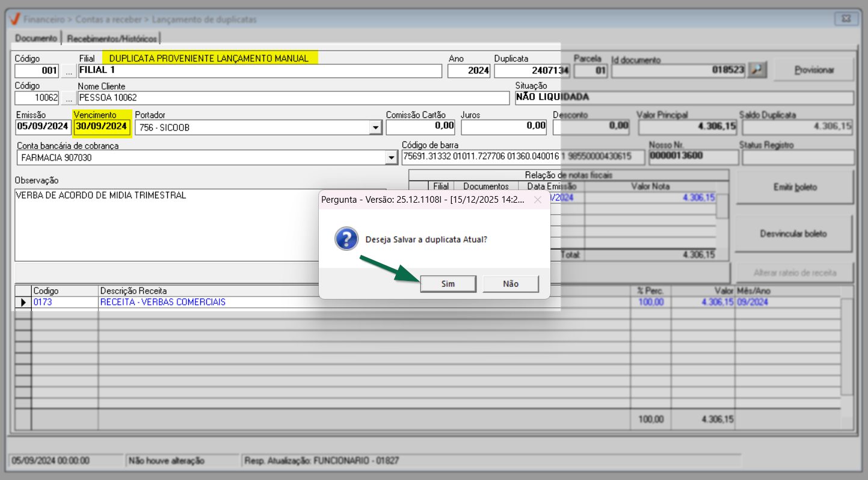Screen dimensions: 868x480
Task: Open client code lookup ellipsis button
Action: [69, 98]
